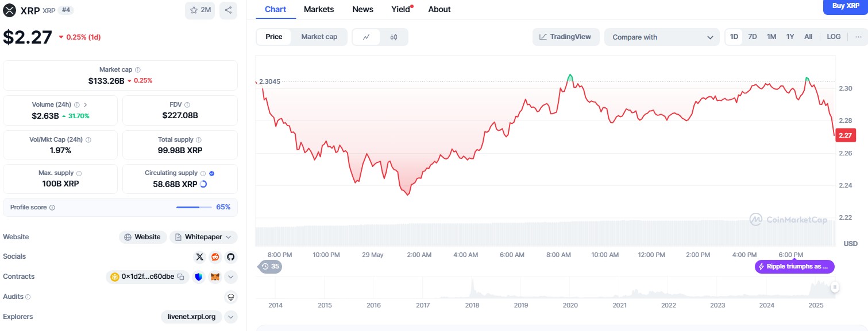Open the Compare with dropdown
Image resolution: width=868 pixels, height=331 pixels.
661,37
